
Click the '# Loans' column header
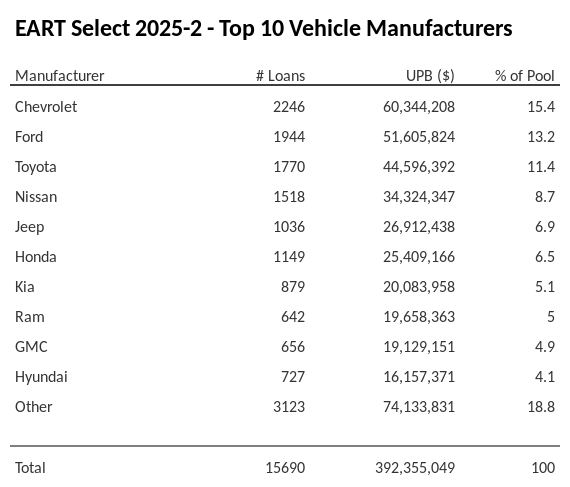[x=280, y=76]
